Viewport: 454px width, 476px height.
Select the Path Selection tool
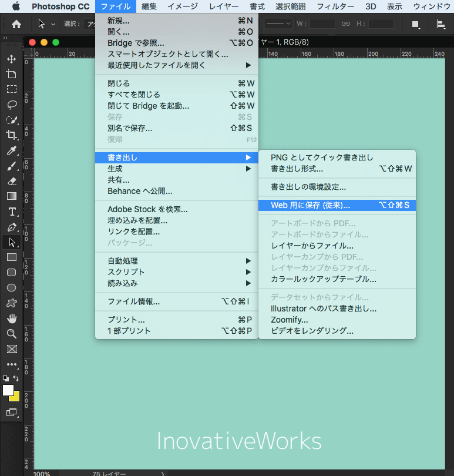coord(12,242)
